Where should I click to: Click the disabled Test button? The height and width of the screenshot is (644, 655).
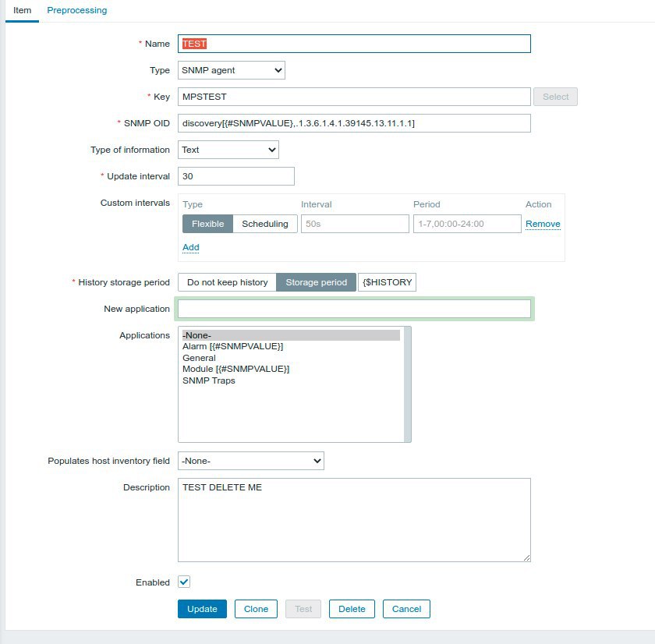303,609
